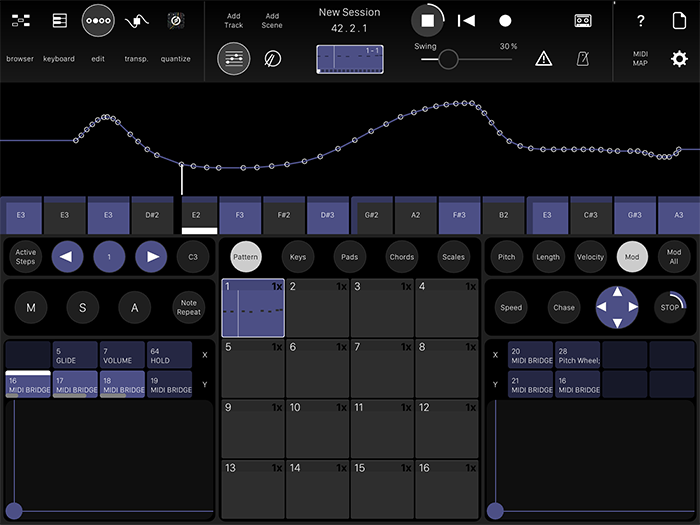Switch to the Keys tab
Image resolution: width=700 pixels, height=525 pixels.
pyautogui.click(x=298, y=257)
